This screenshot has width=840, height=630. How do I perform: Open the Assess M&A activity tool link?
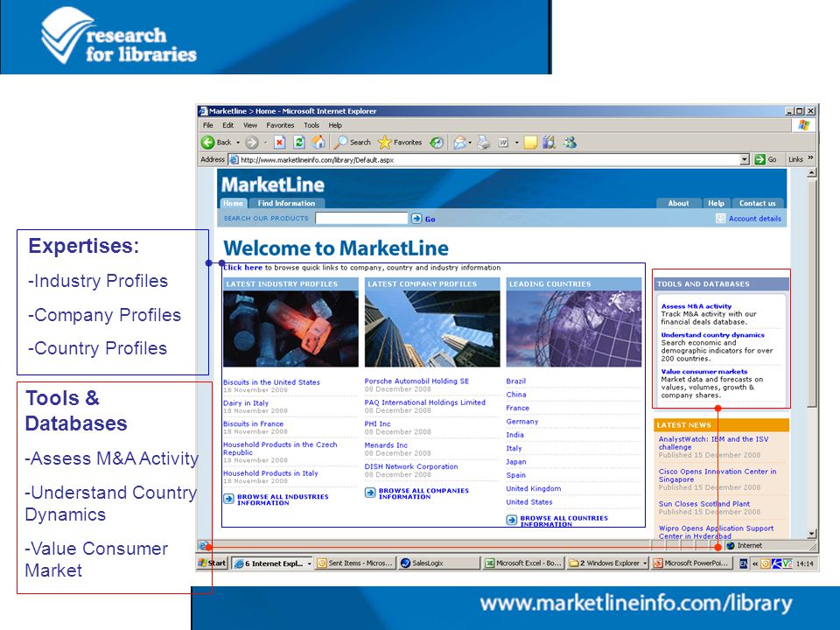pos(696,306)
